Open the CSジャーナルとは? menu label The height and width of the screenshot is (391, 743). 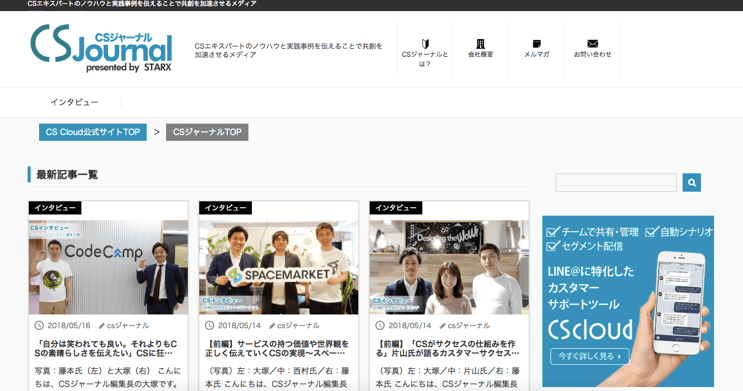coord(425,59)
